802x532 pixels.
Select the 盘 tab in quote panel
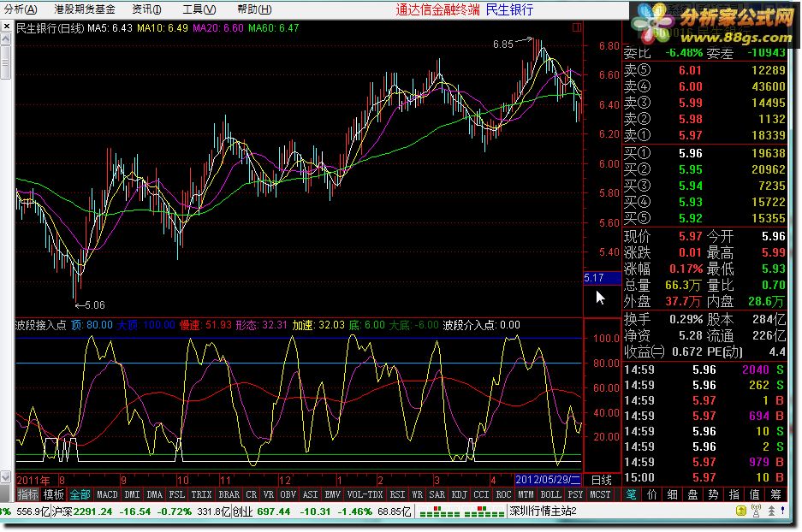(x=692, y=494)
